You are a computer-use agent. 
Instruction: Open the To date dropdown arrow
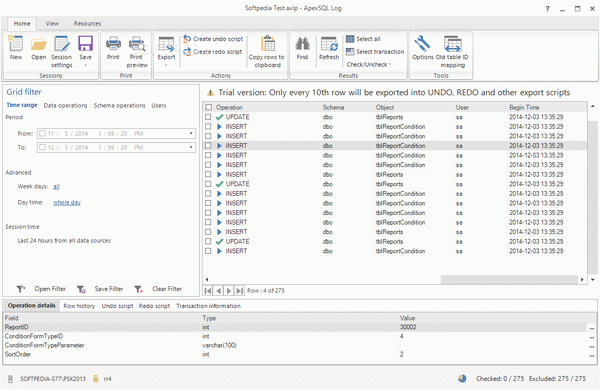point(191,147)
